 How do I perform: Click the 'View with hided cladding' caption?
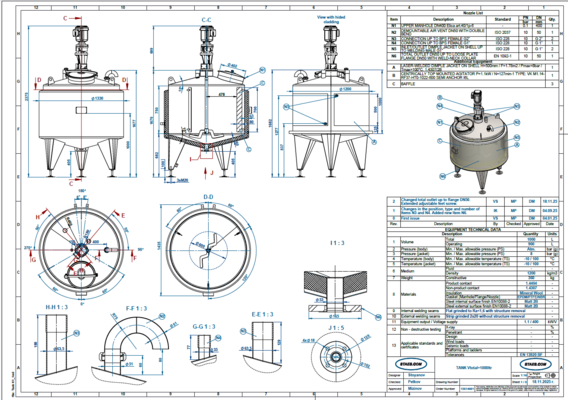[331, 19]
